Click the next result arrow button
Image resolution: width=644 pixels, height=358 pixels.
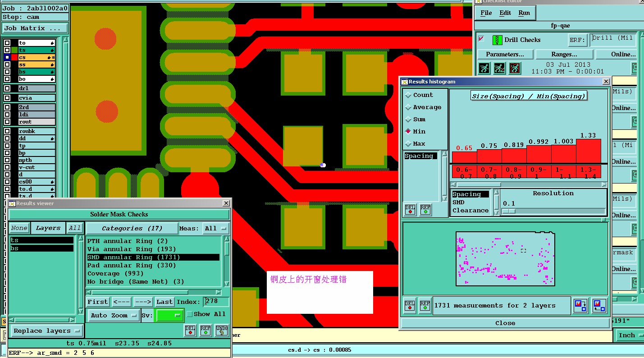pyautogui.click(x=143, y=302)
